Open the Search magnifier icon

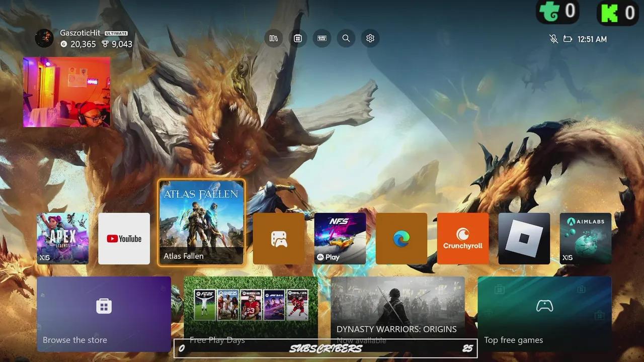pyautogui.click(x=346, y=38)
